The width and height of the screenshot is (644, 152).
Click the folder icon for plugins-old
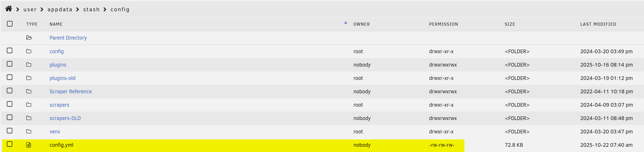coord(29,78)
